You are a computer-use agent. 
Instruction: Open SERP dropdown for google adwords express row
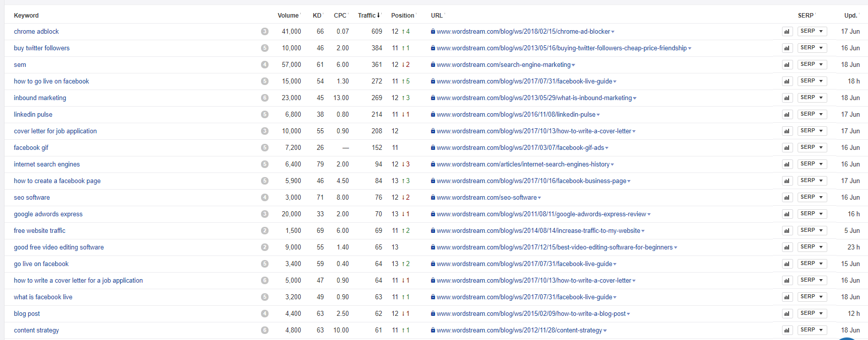[x=812, y=214]
